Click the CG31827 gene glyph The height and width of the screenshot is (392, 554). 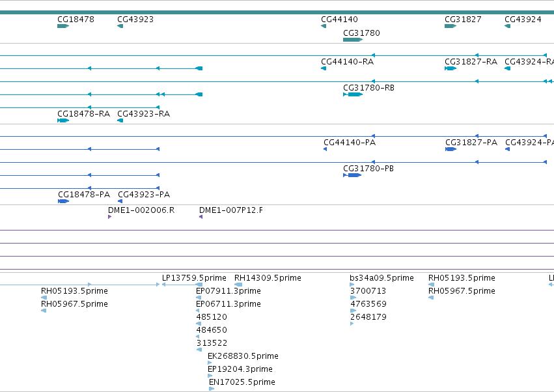tap(450, 26)
